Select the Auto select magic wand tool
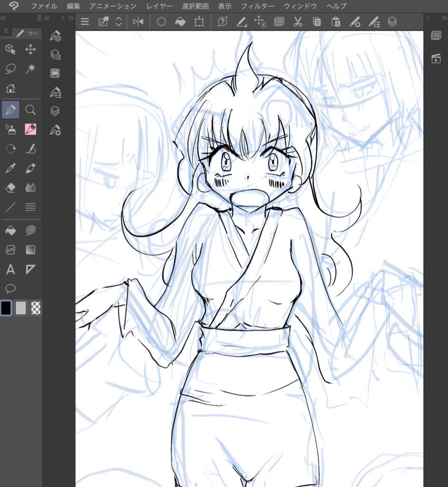The image size is (448, 487). point(30,69)
